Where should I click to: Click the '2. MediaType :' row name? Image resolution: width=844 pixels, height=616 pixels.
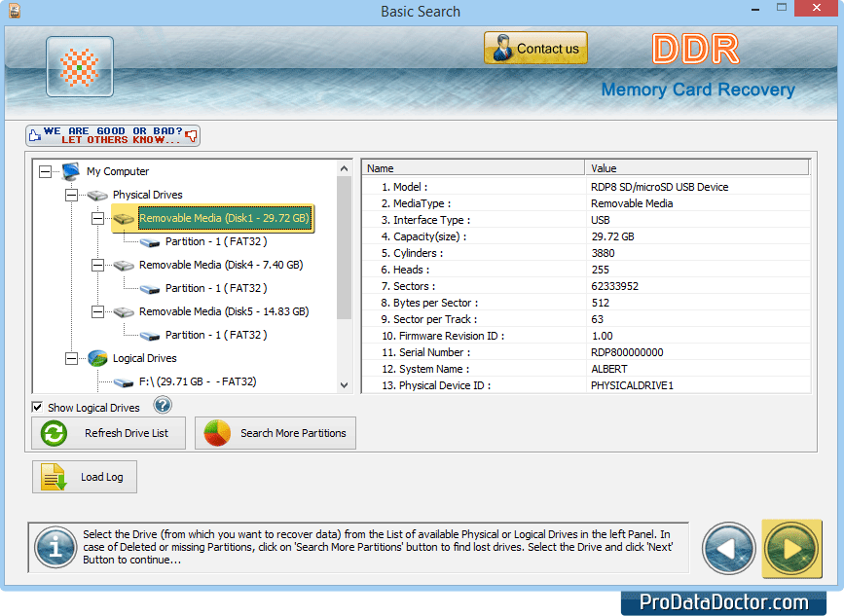pos(416,203)
